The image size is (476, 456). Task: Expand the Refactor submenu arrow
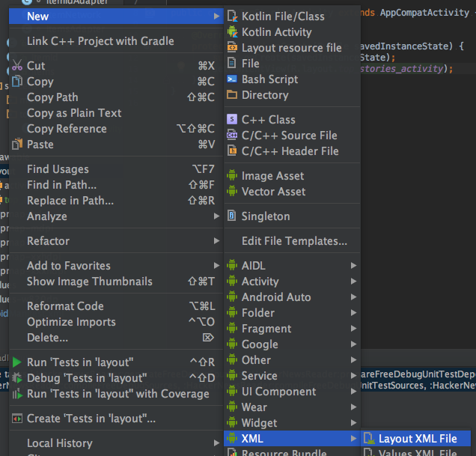216,241
